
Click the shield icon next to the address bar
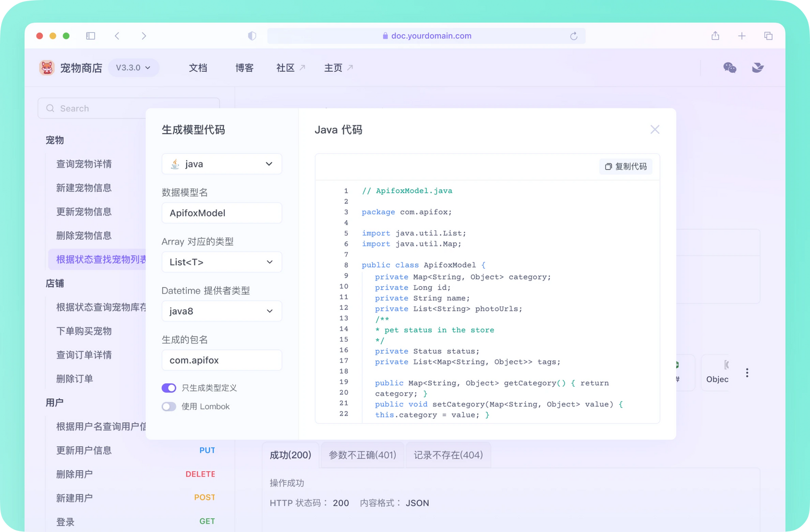point(252,35)
